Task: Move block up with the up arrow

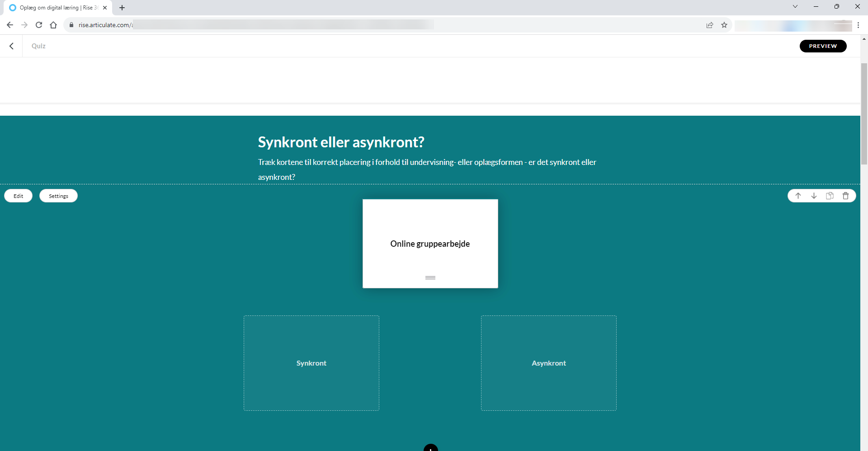Action: pyautogui.click(x=798, y=196)
